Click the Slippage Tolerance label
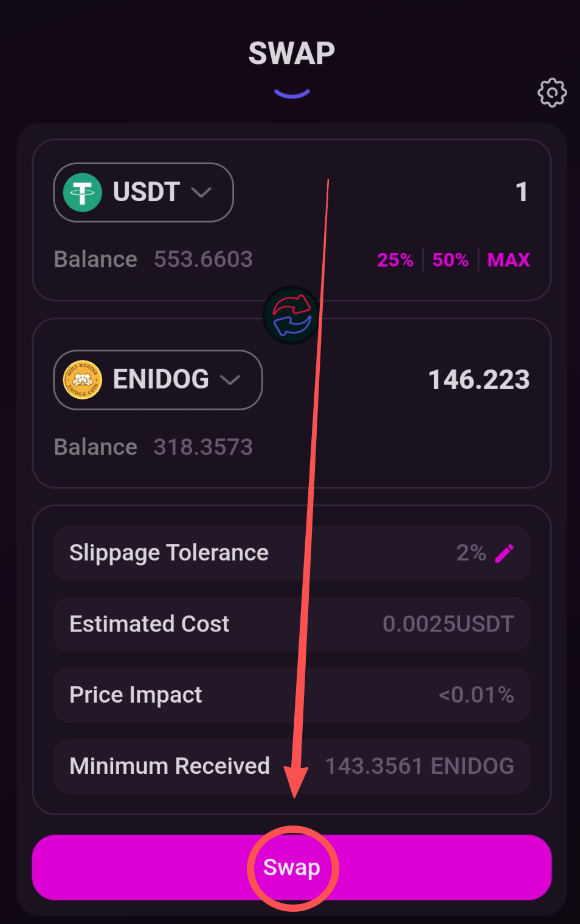Screen dimensions: 580x924 click(x=169, y=553)
